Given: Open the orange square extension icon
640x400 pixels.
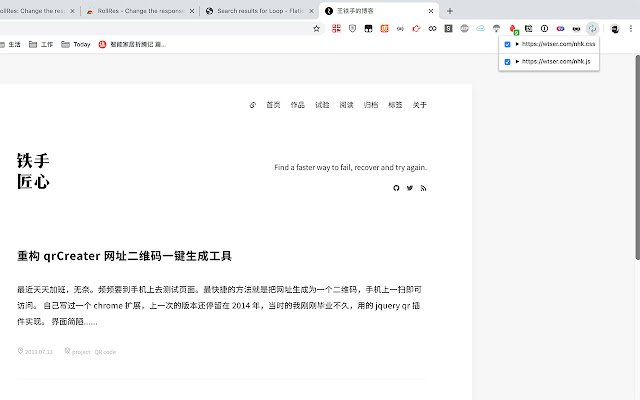Looking at the screenshot, I should pyautogui.click(x=384, y=28).
